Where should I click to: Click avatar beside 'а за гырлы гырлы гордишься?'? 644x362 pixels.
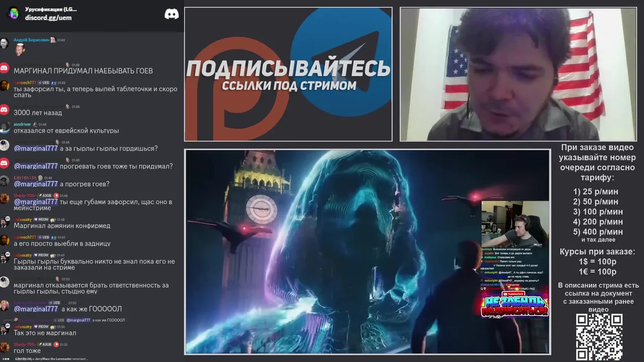[5, 145]
